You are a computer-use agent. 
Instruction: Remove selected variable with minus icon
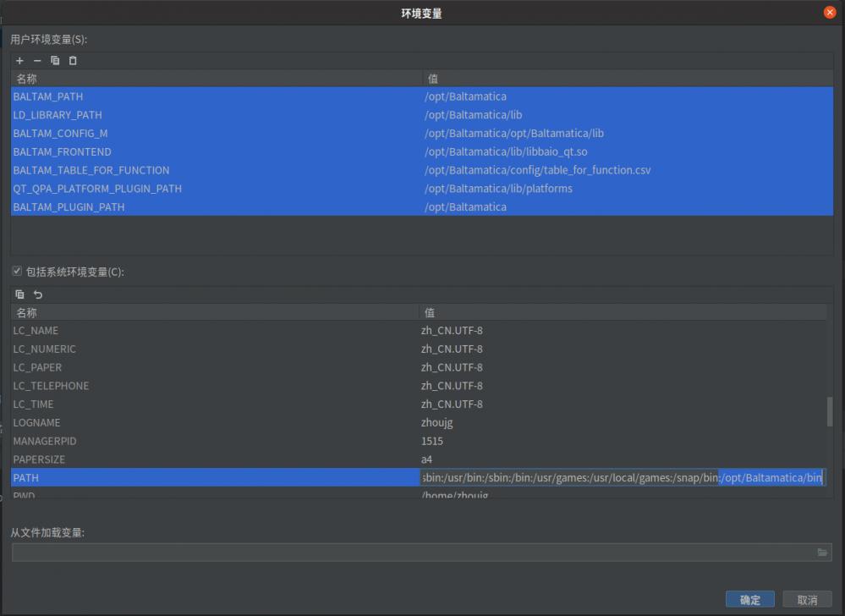coord(37,61)
